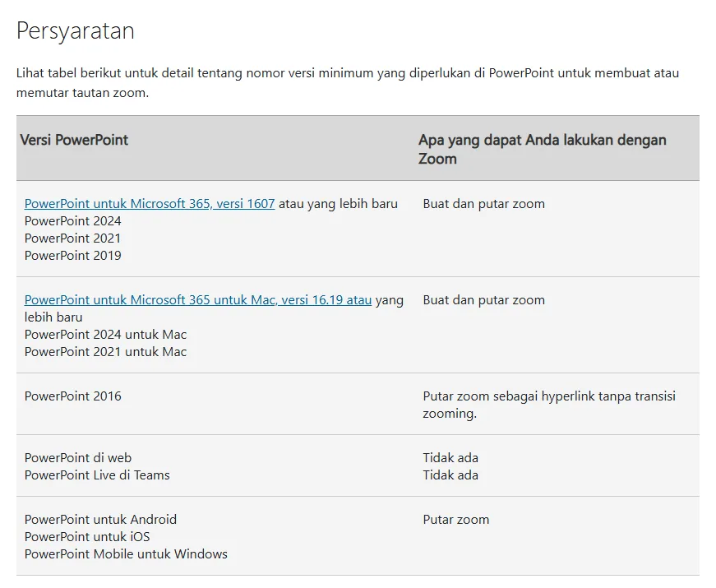Click 'Buat dan putar zoom' in Microsoft 365 row
Screen dimensions: 716x588
coord(483,204)
